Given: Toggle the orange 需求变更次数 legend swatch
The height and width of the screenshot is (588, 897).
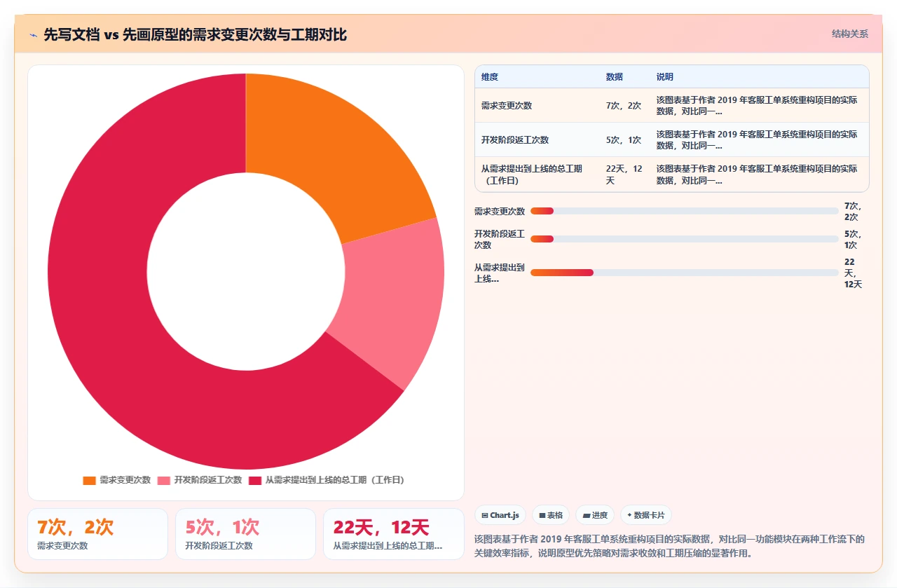Looking at the screenshot, I should pyautogui.click(x=89, y=480).
